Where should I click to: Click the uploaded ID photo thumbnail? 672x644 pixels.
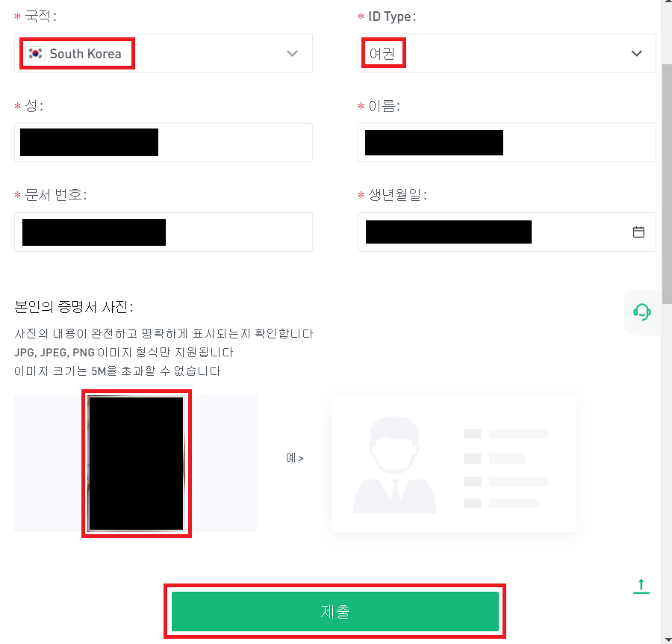tap(137, 463)
